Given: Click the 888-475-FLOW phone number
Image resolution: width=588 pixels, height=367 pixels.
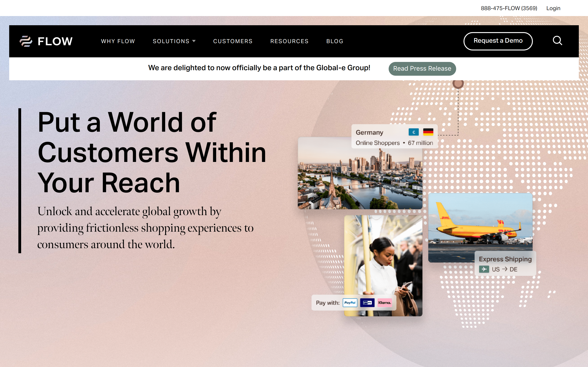Looking at the screenshot, I should tap(509, 8).
